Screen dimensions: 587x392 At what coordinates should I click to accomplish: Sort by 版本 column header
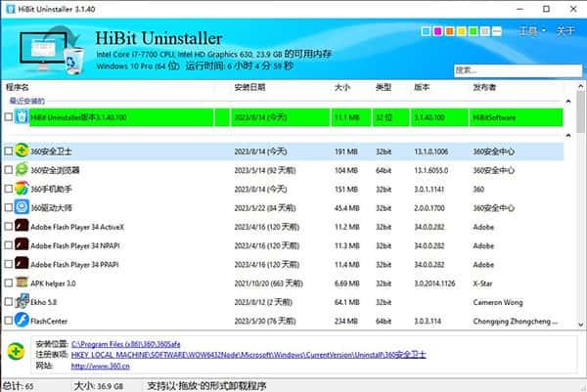tap(422, 87)
